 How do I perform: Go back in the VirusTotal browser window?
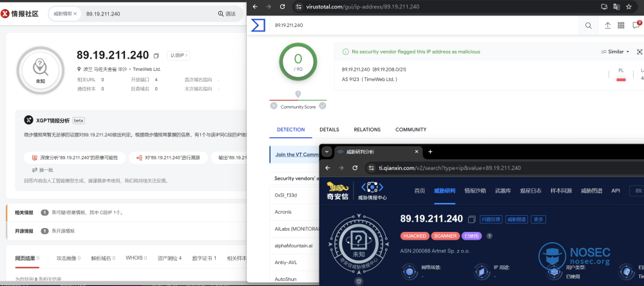click(255, 6)
